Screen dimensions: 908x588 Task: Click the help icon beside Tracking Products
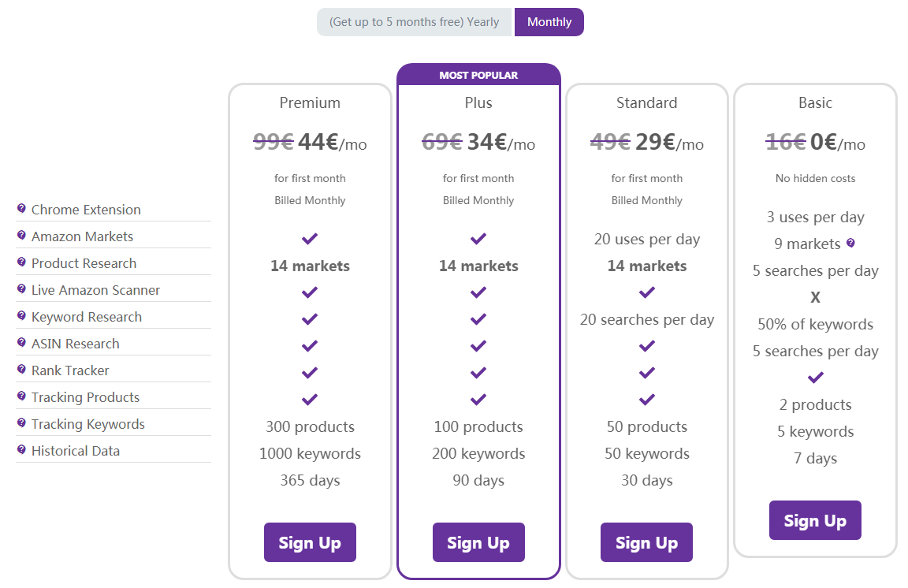coord(21,396)
